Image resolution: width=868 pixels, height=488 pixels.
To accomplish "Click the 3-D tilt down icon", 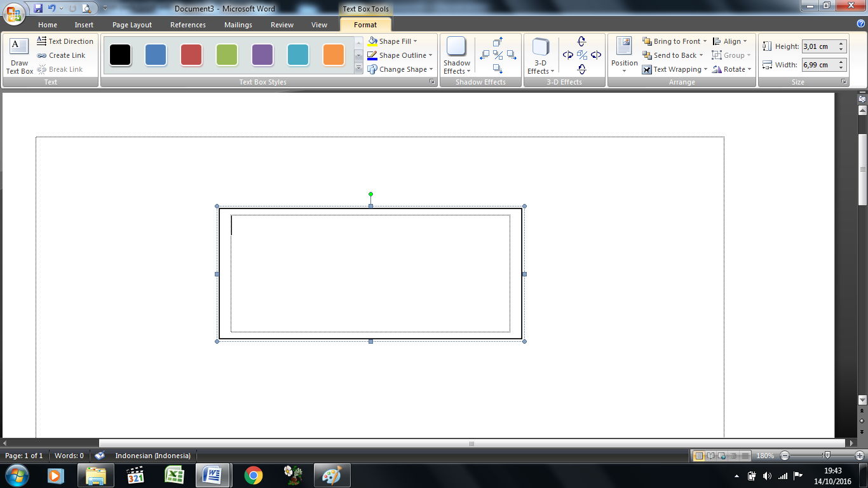I will tap(582, 69).
